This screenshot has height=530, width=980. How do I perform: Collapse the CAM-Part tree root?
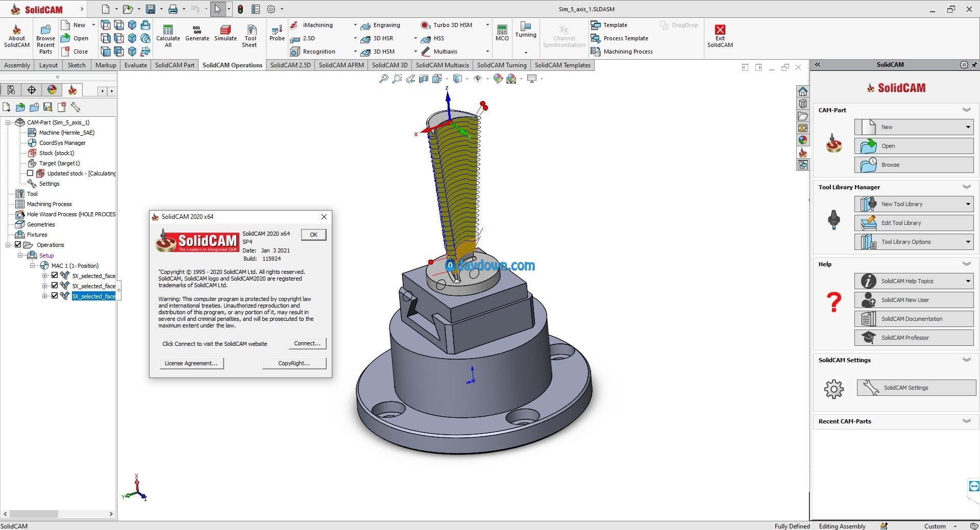tap(8, 122)
